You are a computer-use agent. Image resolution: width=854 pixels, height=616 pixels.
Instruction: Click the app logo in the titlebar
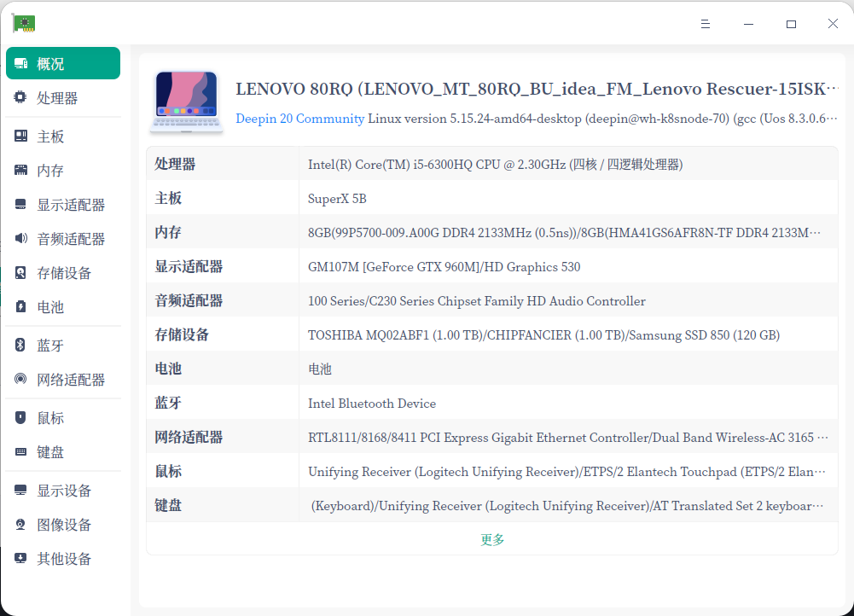(24, 22)
